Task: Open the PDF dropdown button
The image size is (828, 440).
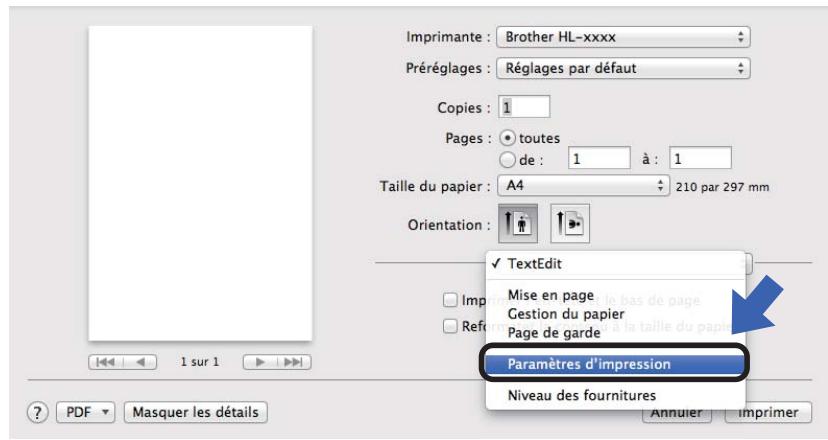Action: point(85,413)
